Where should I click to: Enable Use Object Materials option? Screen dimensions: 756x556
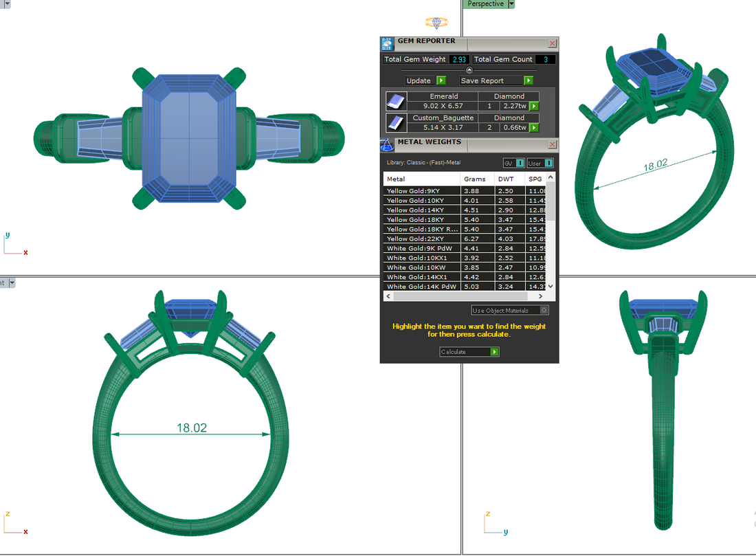(544, 311)
